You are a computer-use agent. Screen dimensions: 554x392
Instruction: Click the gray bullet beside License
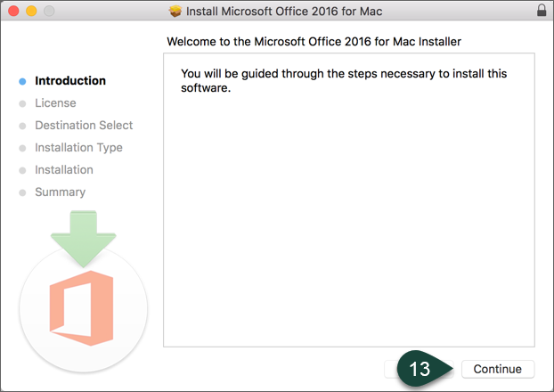[22, 103]
